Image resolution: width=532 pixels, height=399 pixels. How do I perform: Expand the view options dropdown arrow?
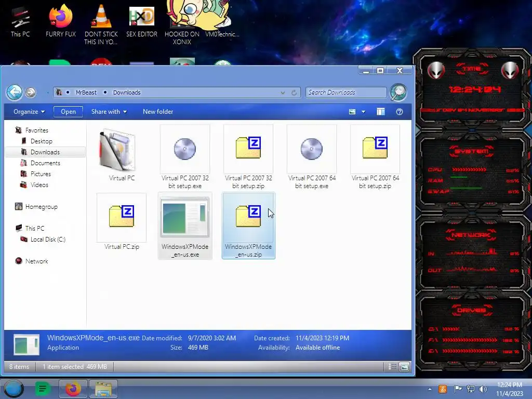(x=363, y=112)
